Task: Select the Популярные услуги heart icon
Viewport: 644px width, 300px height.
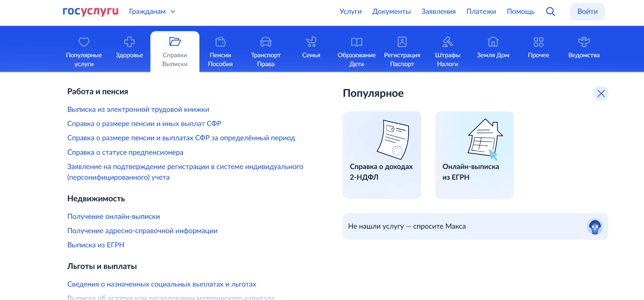Action: point(84,42)
